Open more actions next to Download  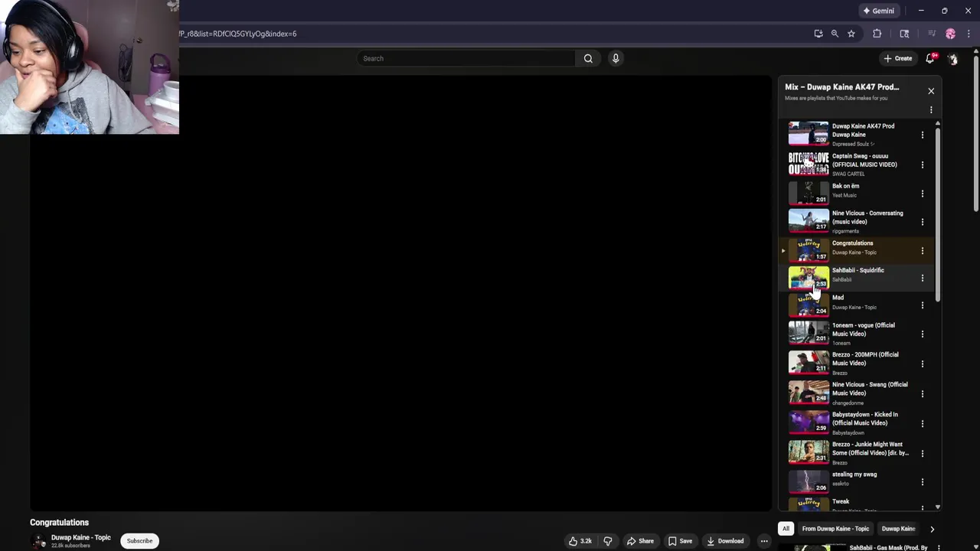[x=764, y=541]
